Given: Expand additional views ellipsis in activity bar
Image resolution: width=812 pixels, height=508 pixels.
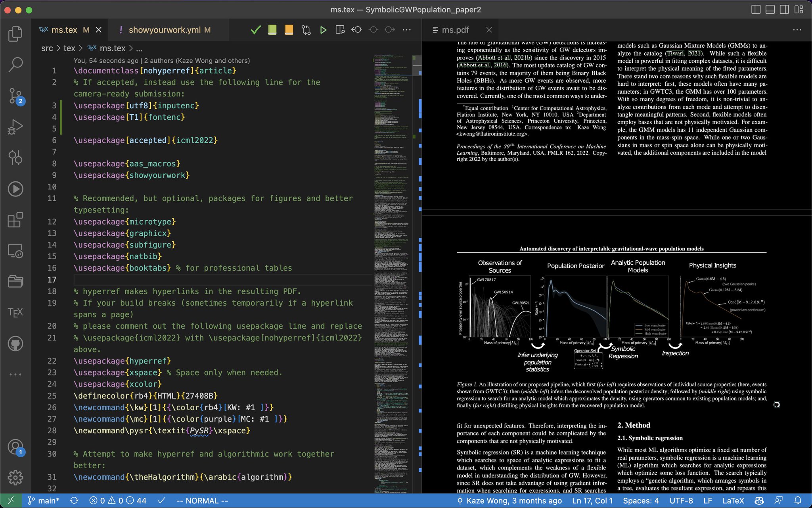Looking at the screenshot, I should pos(15,374).
